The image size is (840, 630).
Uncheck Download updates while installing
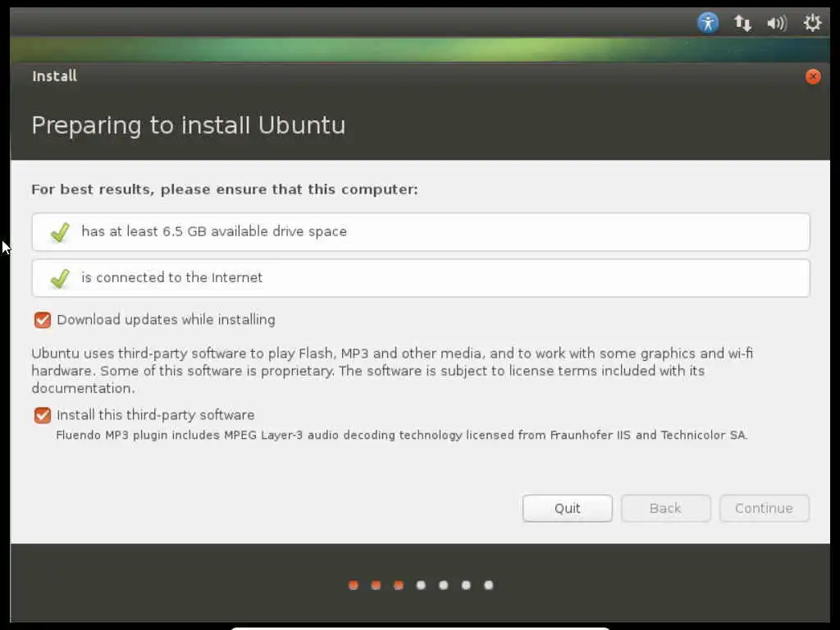click(x=43, y=320)
